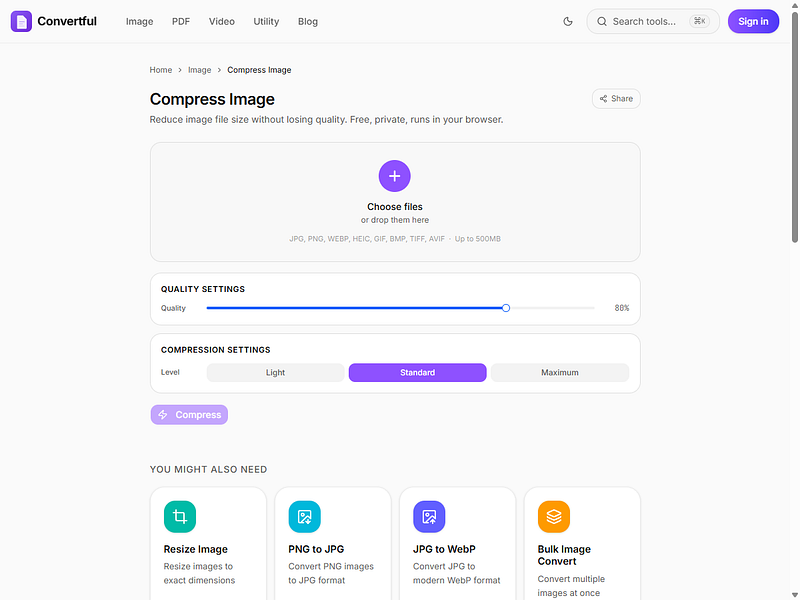
Task: Open the Video menu in navbar
Action: [221, 21]
